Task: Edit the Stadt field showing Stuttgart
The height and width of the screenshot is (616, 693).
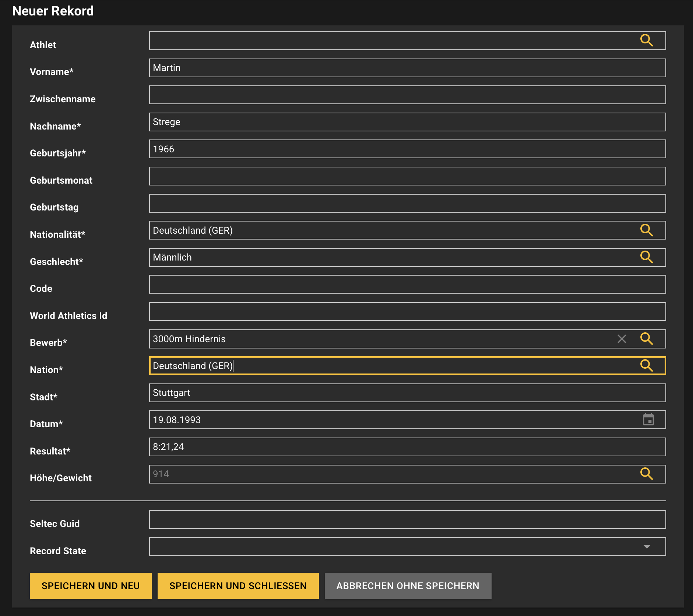Action: coord(407,393)
